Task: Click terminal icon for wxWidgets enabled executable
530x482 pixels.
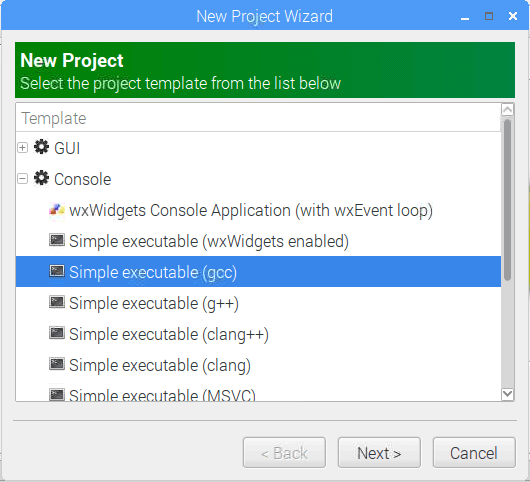Action: [56, 240]
